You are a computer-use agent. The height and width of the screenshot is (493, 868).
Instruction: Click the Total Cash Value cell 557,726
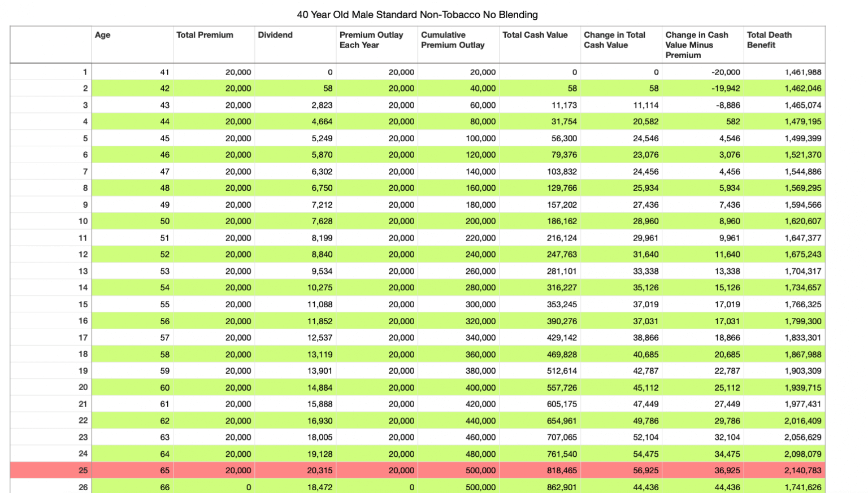tap(561, 388)
